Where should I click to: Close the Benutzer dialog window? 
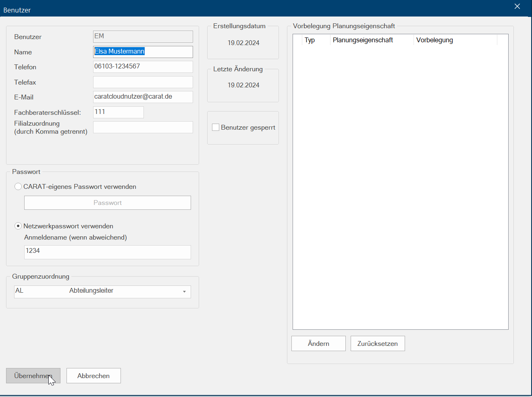(x=517, y=6)
